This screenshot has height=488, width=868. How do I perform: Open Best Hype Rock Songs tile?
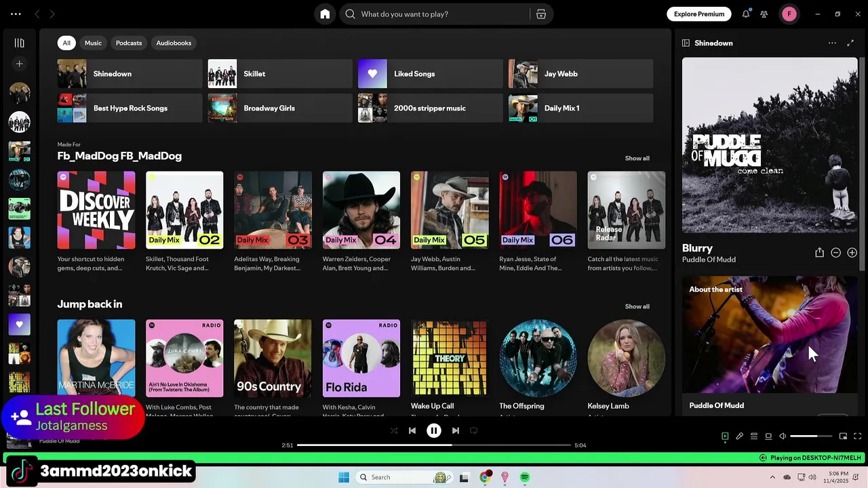[x=130, y=108]
